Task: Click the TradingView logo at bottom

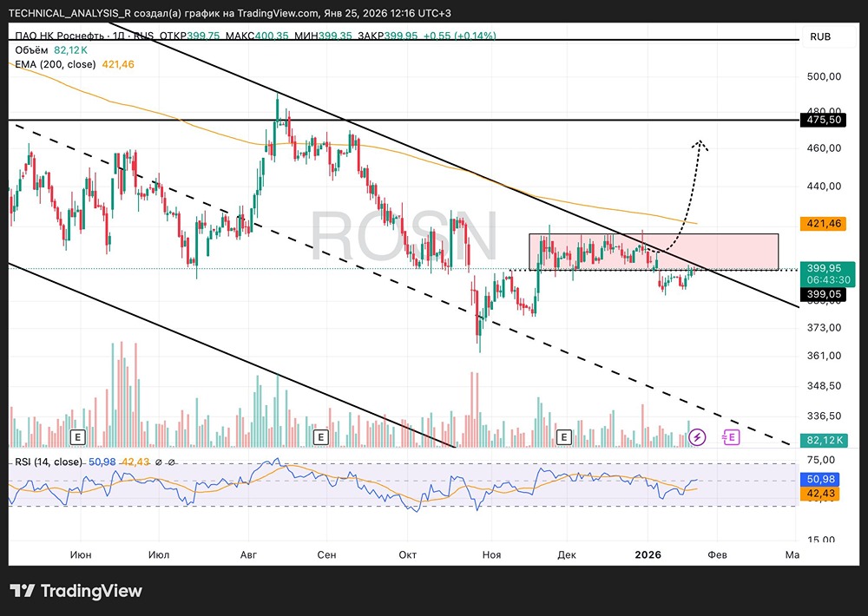Action: [x=76, y=591]
